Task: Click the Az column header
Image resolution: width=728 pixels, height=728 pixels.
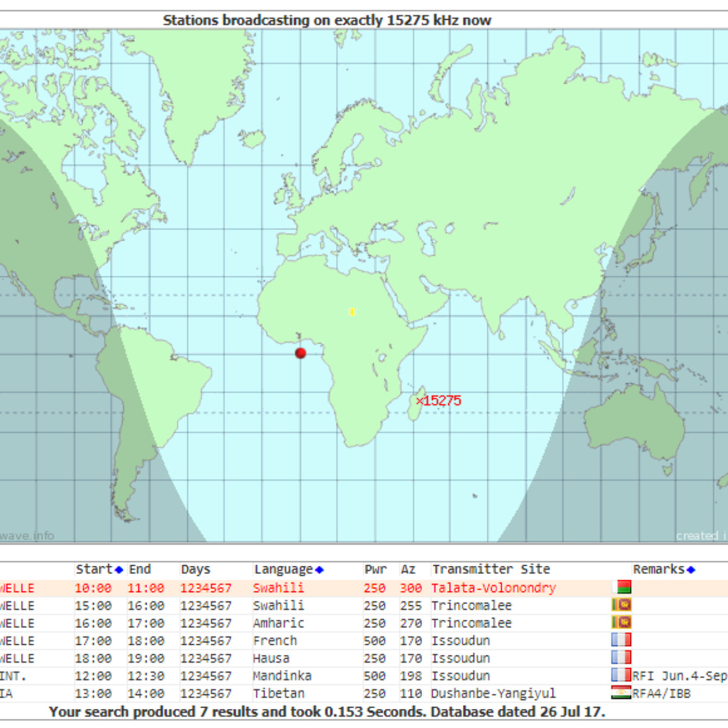Action: tap(408, 569)
